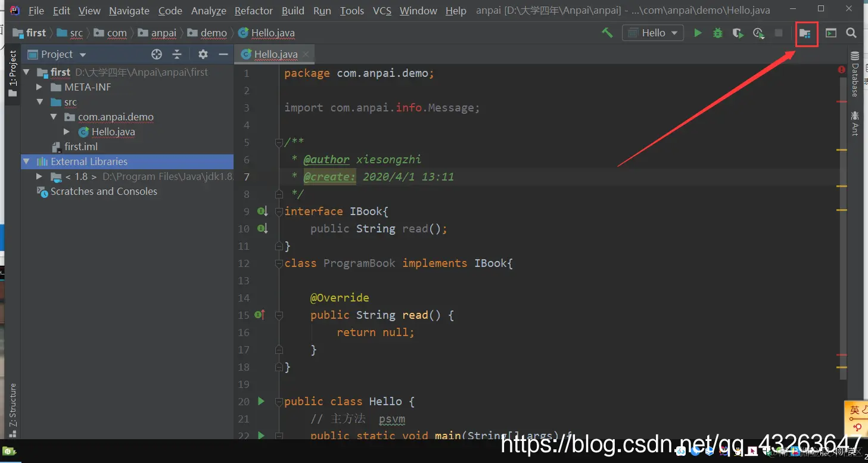This screenshot has height=463, width=868.
Task: Open the File menu
Action: click(36, 11)
